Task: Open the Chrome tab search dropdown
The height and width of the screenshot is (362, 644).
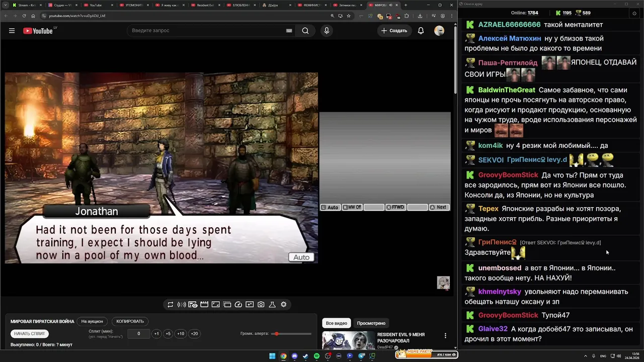Action: pos(6,5)
